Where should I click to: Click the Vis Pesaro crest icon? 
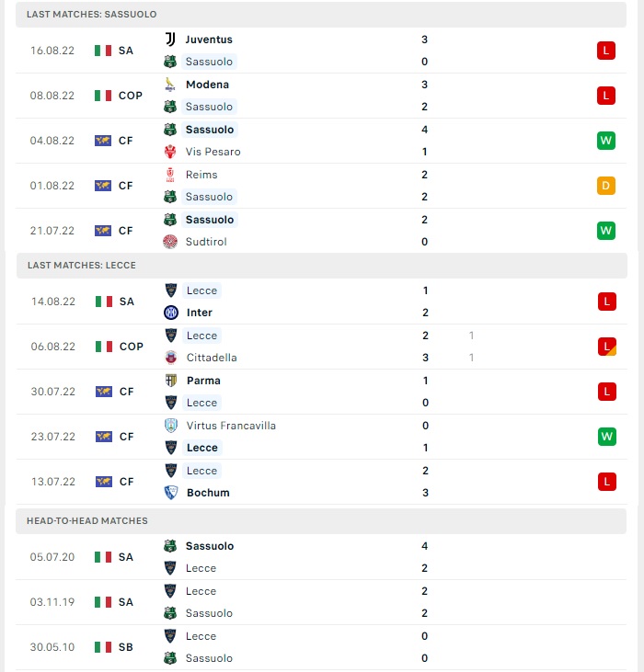coord(170,152)
